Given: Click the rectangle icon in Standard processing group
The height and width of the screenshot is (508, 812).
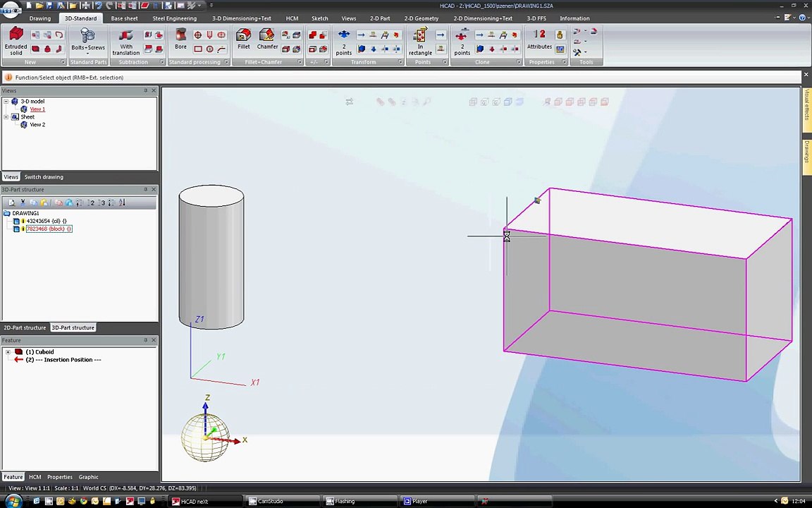Looking at the screenshot, I should [x=197, y=49].
